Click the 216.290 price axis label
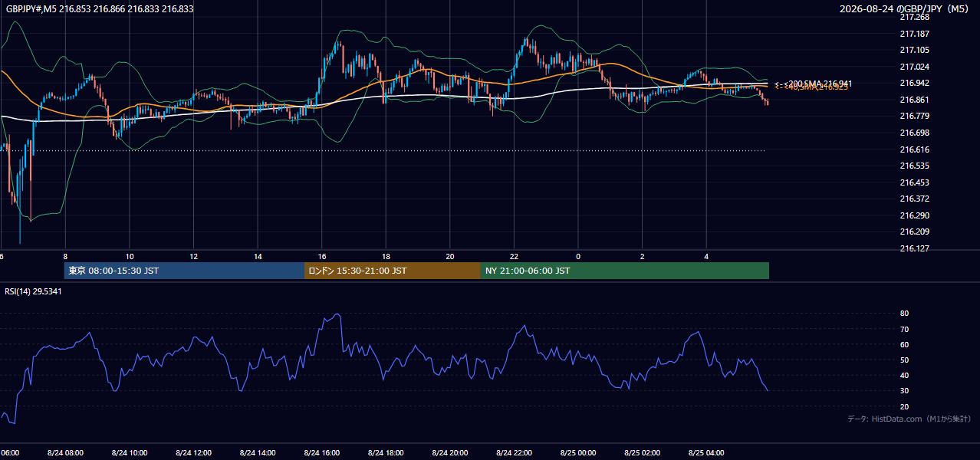This screenshot has width=980, height=460. click(914, 215)
